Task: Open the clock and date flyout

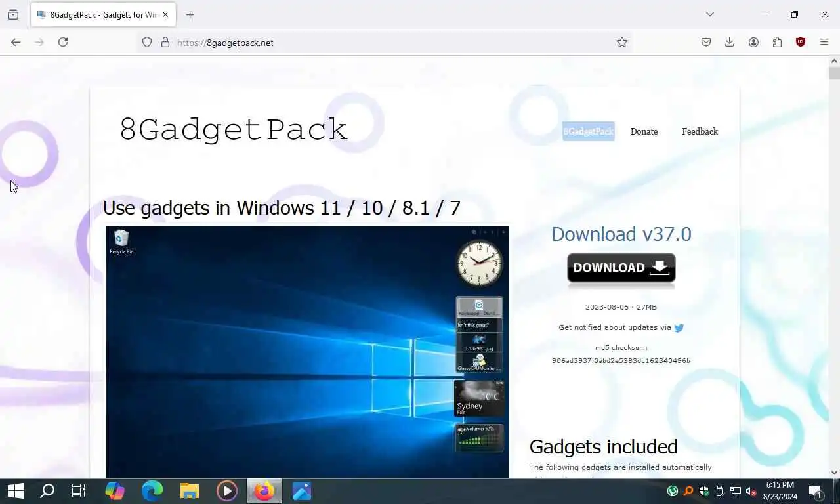Action: point(780,491)
